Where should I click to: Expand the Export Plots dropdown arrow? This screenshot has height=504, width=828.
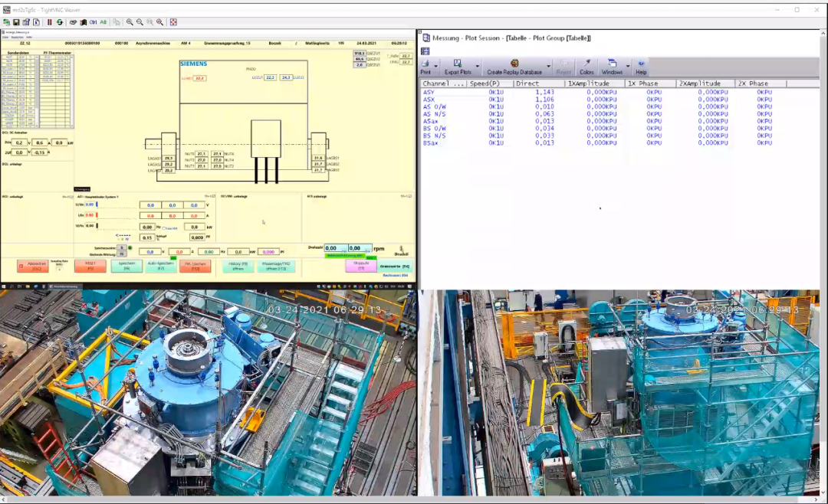(x=477, y=67)
